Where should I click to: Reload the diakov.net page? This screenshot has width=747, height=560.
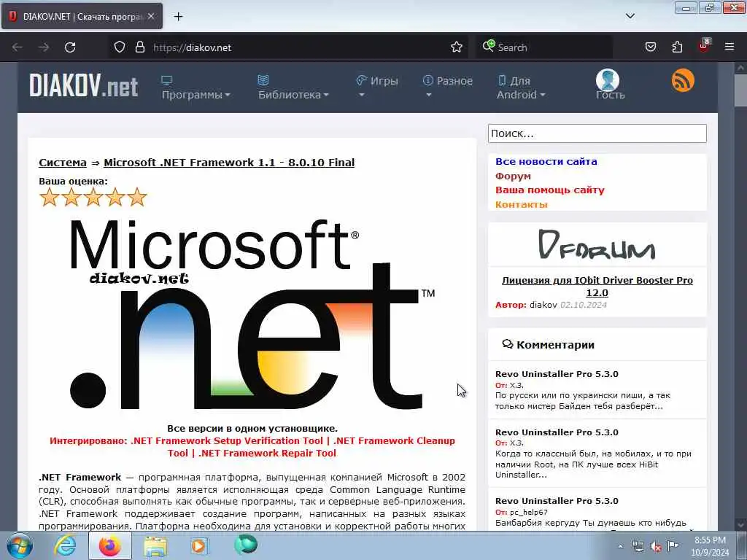(70, 47)
